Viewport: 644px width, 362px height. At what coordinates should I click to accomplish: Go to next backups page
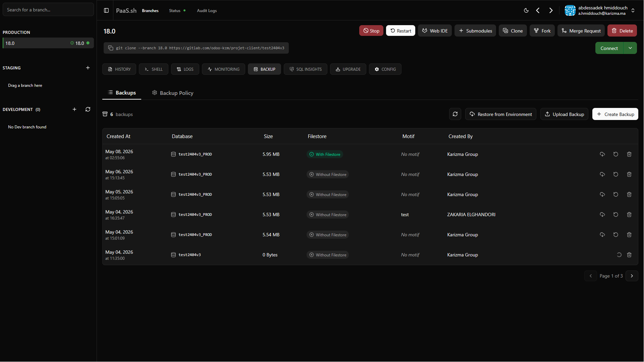point(632,276)
